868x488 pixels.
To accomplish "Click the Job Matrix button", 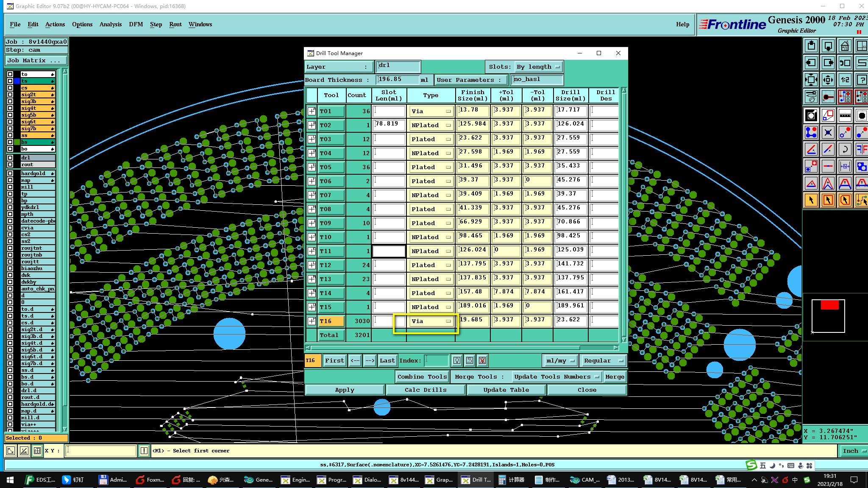I will (36, 61).
